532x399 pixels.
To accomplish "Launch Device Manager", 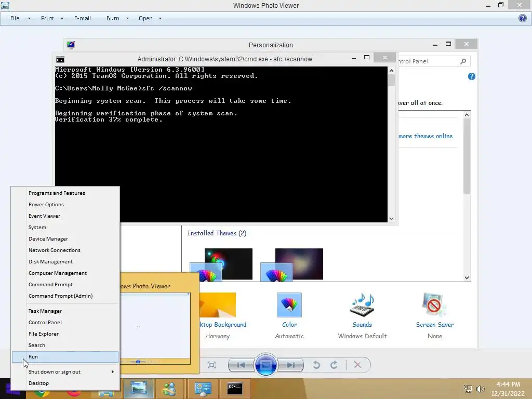I will [65, 239].
